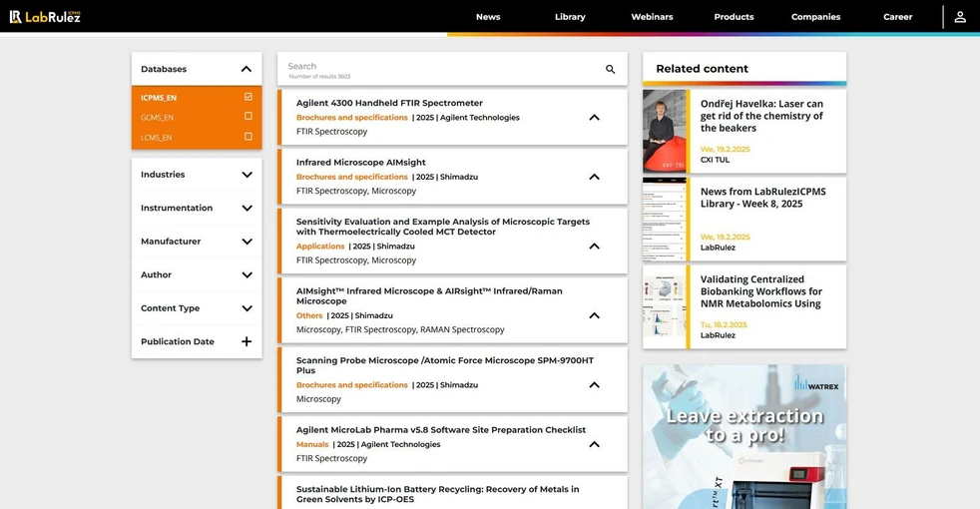Click the CXI TUL source label
This screenshot has height=509, width=980.
[x=715, y=160]
